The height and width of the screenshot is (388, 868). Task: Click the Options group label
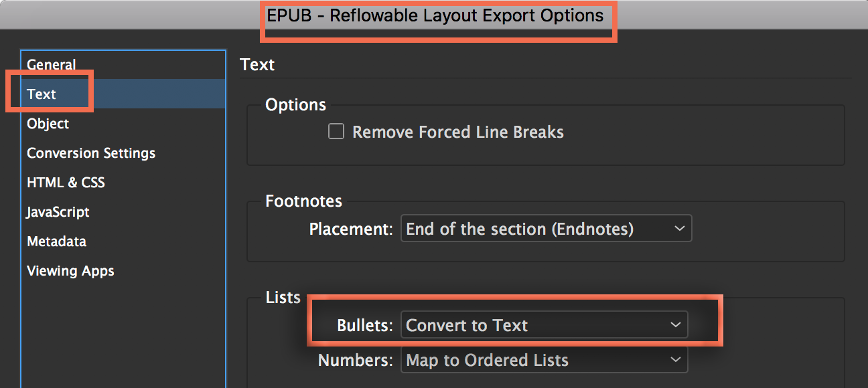295,105
